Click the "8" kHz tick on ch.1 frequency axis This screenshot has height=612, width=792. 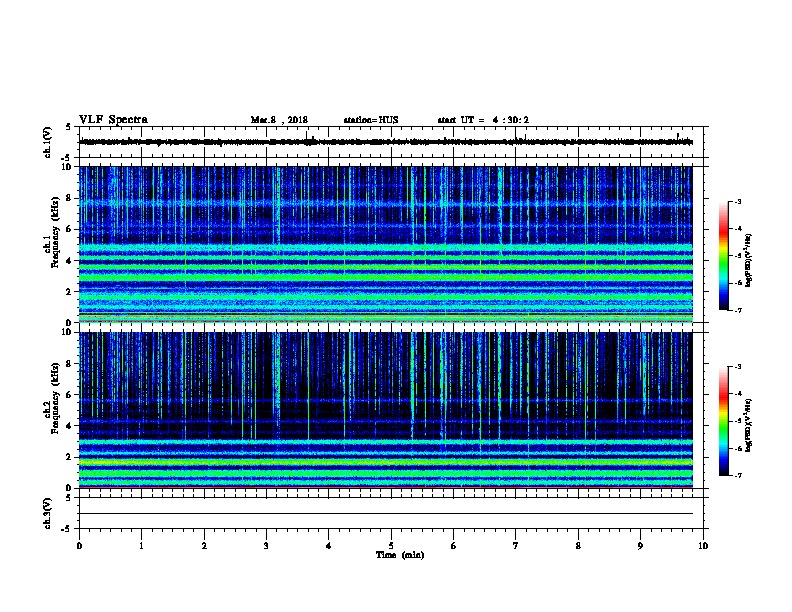(70, 198)
